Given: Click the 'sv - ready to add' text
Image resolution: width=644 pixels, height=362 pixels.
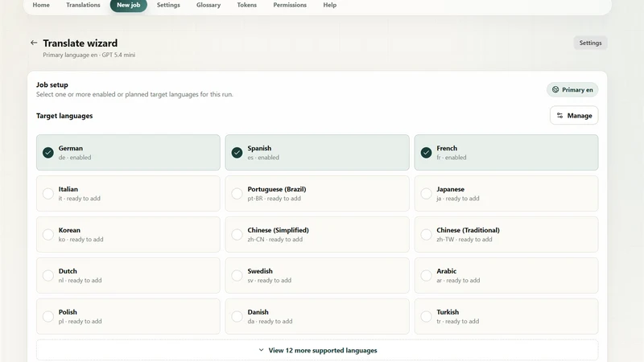Looking at the screenshot, I should pyautogui.click(x=270, y=281).
